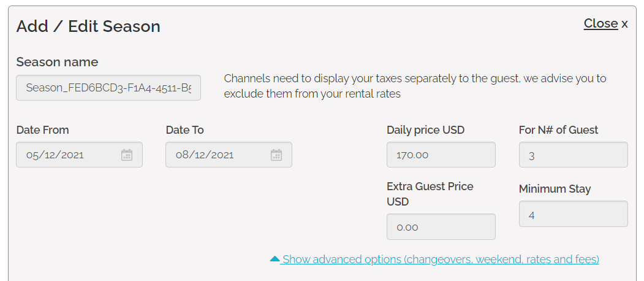The image size is (644, 281).
Task: Click the For N# of Guest label
Action: (558, 130)
